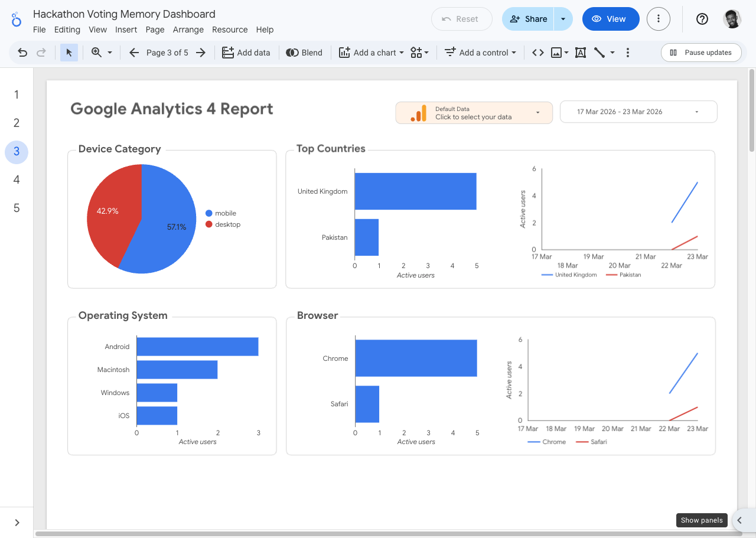Open the Insert menu
Viewport: 756px width, 538px height.
pos(126,30)
